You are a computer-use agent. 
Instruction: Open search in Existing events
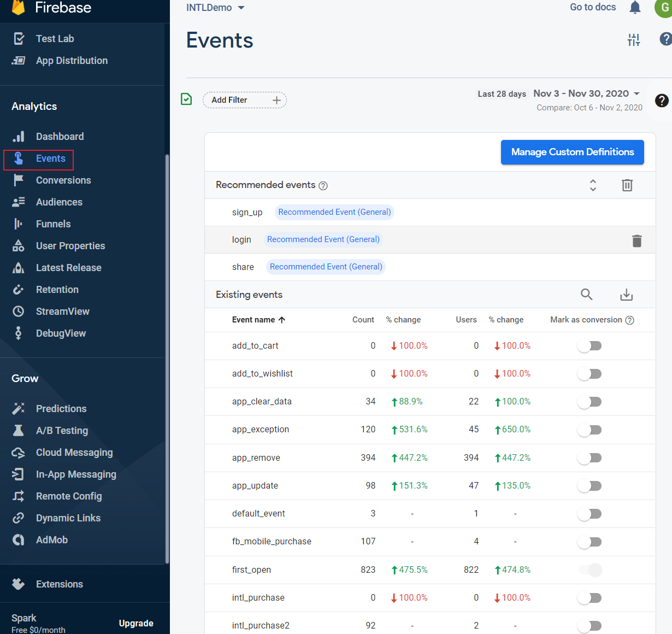(x=586, y=294)
